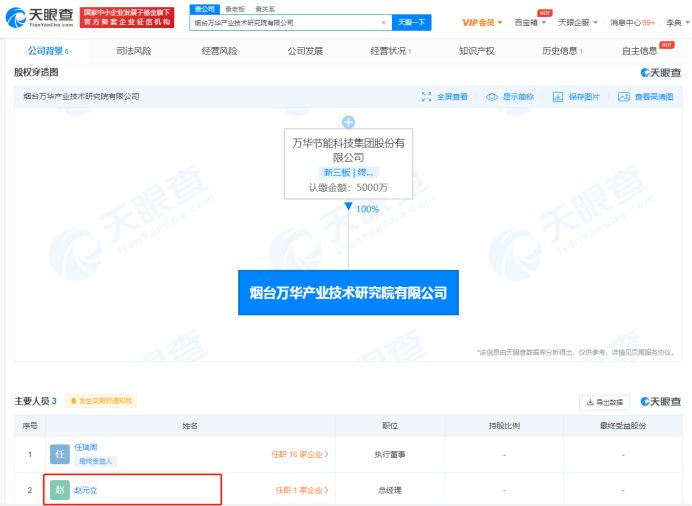
Task: Open 赵元立 person profile link
Action: (x=86, y=490)
